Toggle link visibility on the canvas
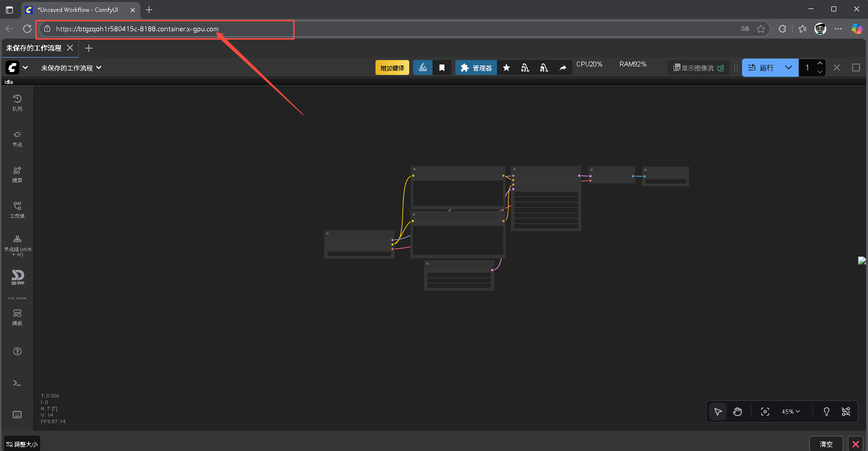868x451 pixels. click(x=846, y=412)
